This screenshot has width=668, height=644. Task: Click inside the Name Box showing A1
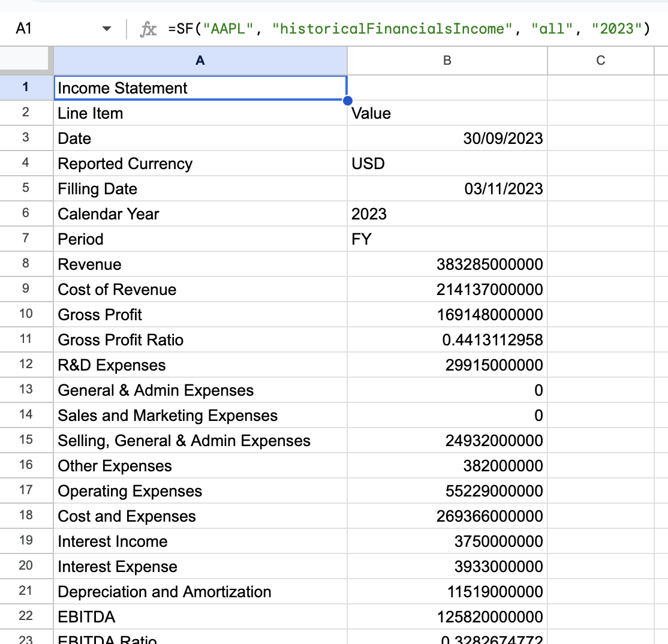pos(36,28)
